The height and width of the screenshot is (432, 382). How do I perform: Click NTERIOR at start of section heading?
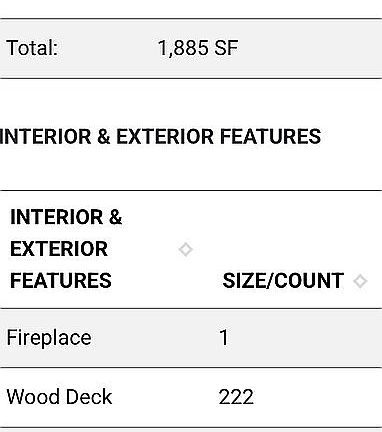click(45, 137)
